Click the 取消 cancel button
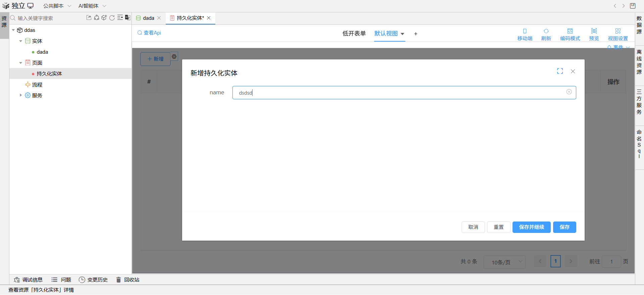 (473, 227)
